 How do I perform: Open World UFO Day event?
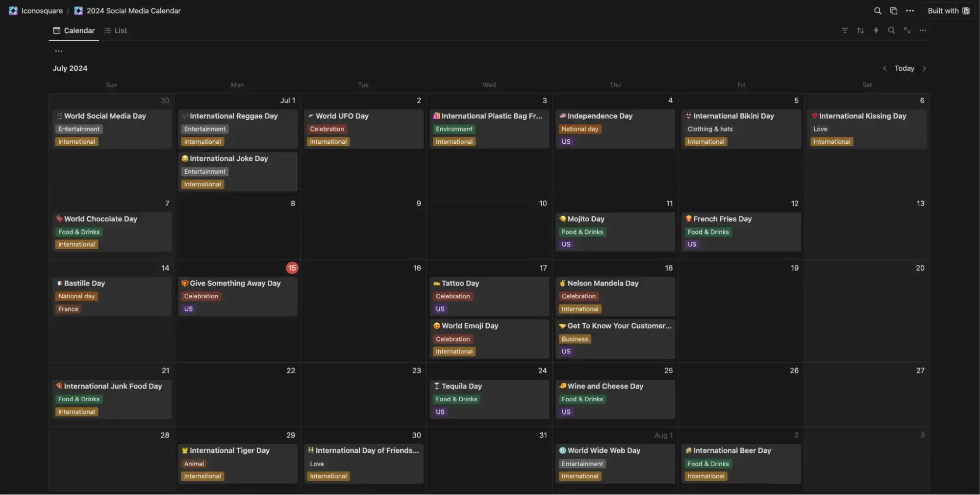click(364, 129)
